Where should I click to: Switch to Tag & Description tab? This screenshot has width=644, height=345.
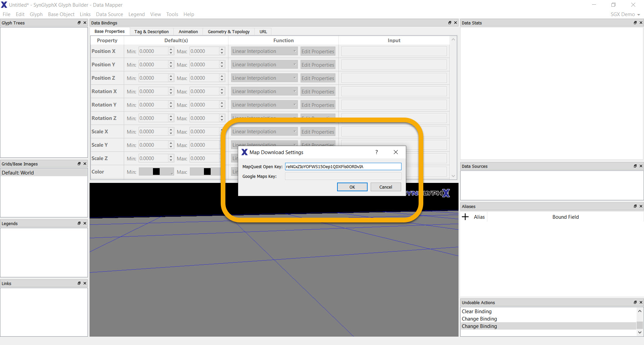coord(152,32)
